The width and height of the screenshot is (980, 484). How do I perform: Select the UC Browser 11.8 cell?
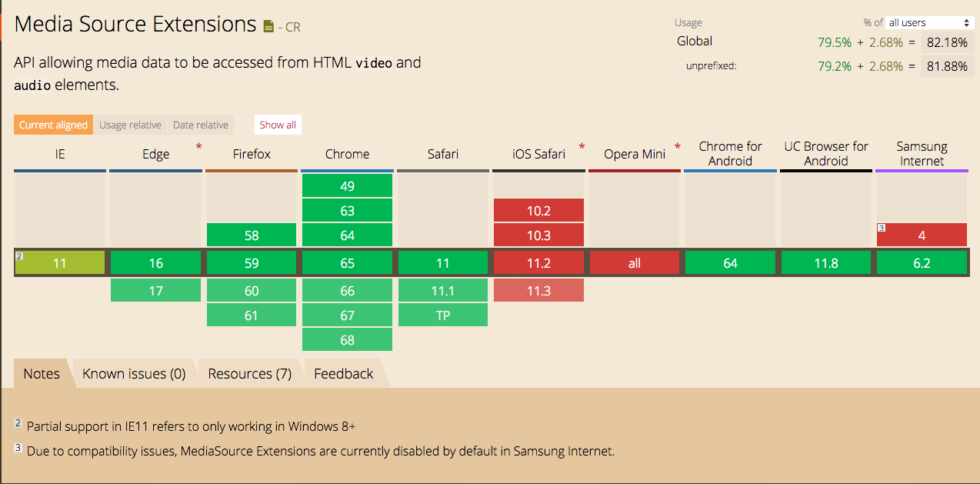(826, 263)
